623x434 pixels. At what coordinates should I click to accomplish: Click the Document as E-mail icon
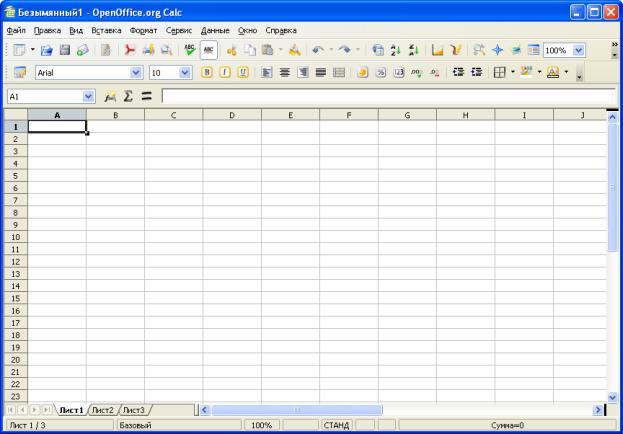click(83, 50)
